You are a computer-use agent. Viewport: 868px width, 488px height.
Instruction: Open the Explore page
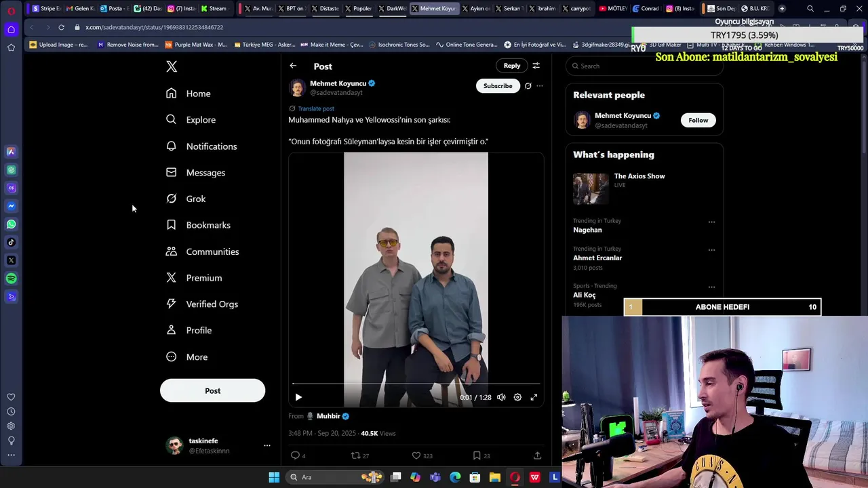pos(191,120)
